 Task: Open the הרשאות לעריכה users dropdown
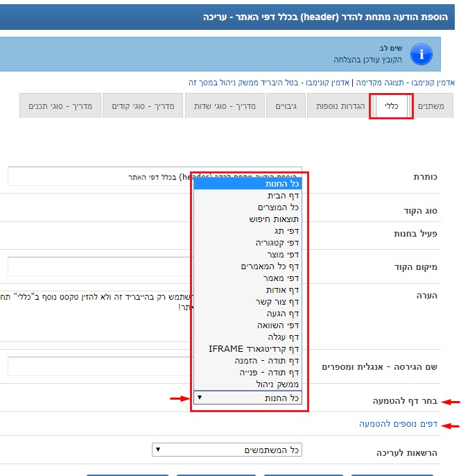pyautogui.click(x=227, y=450)
